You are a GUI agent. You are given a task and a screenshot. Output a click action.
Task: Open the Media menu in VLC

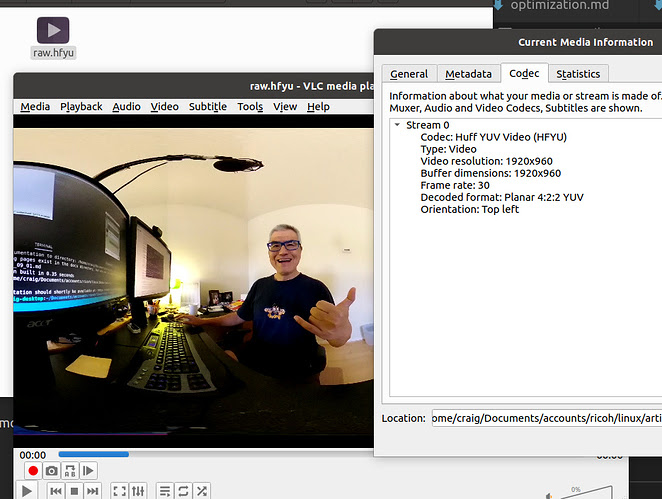[x=35, y=106]
